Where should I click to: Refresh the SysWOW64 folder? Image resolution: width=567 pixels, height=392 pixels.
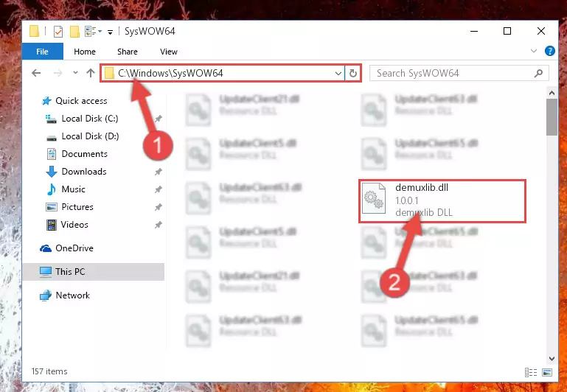click(x=353, y=74)
